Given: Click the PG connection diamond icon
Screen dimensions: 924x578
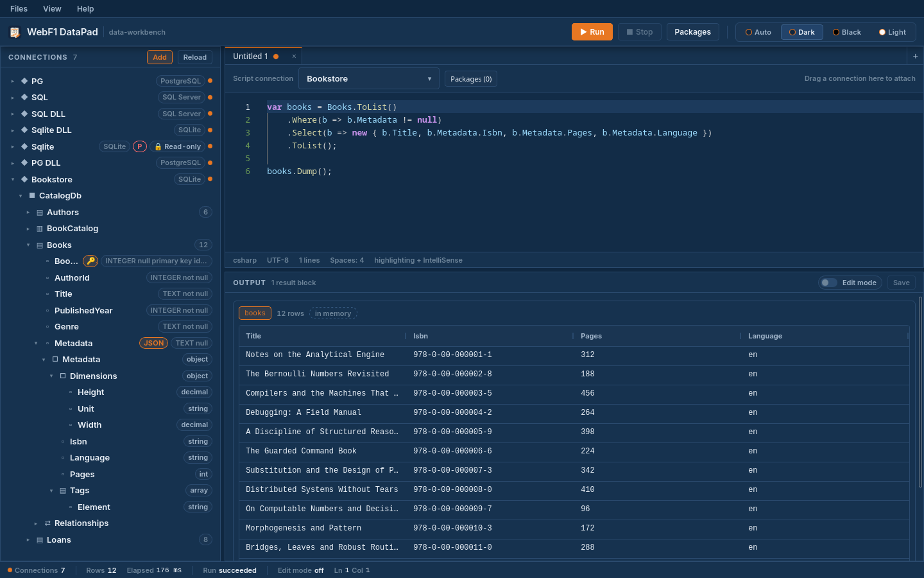Looking at the screenshot, I should pyautogui.click(x=24, y=81).
